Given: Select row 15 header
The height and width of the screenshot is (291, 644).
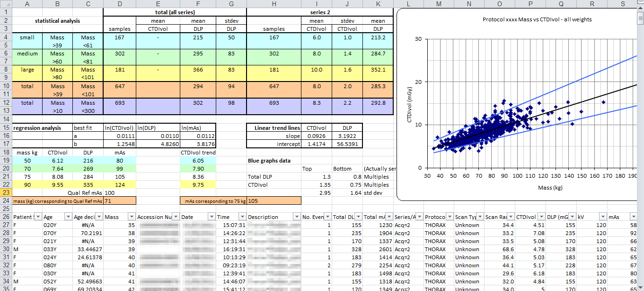Looking at the screenshot, I should point(6,127).
